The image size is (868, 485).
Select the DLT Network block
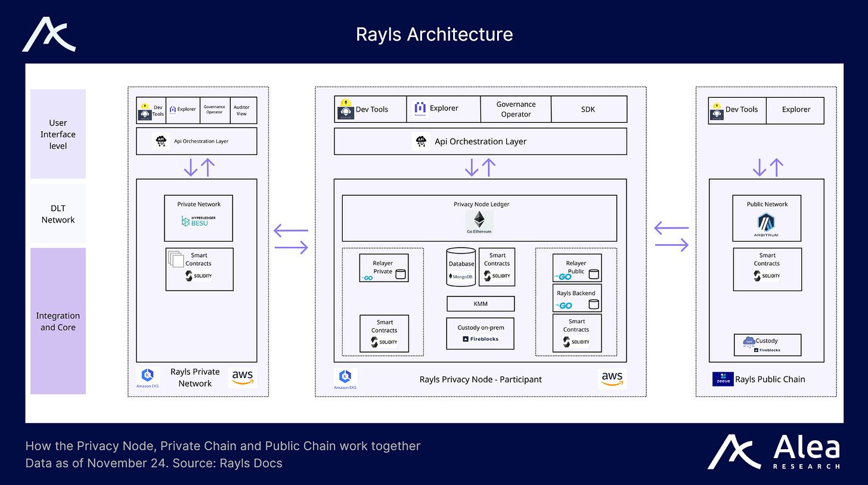point(58,214)
